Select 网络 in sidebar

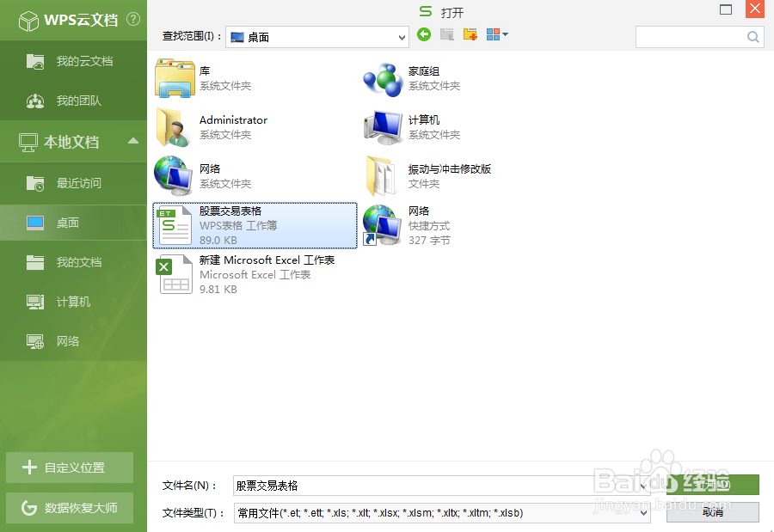click(x=74, y=341)
